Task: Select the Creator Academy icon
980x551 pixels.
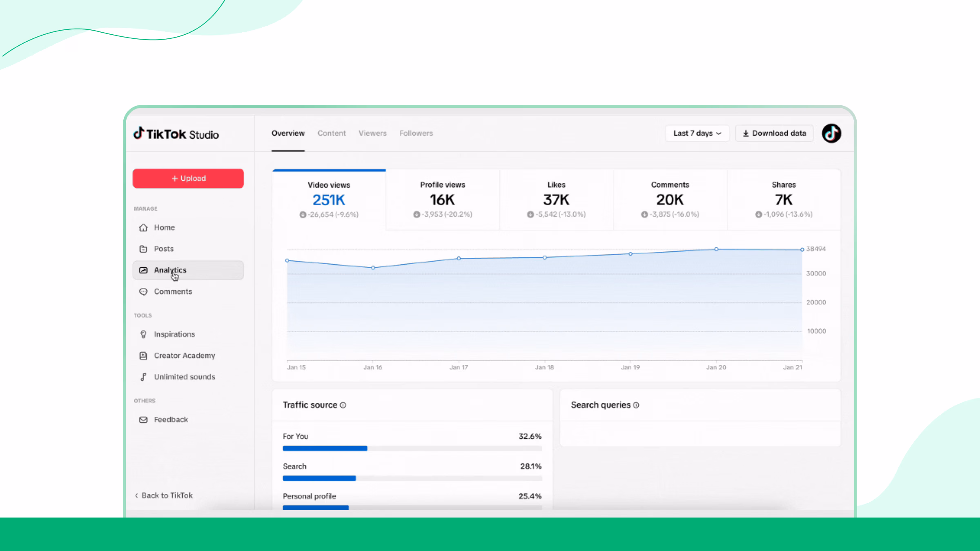Action: 143,355
